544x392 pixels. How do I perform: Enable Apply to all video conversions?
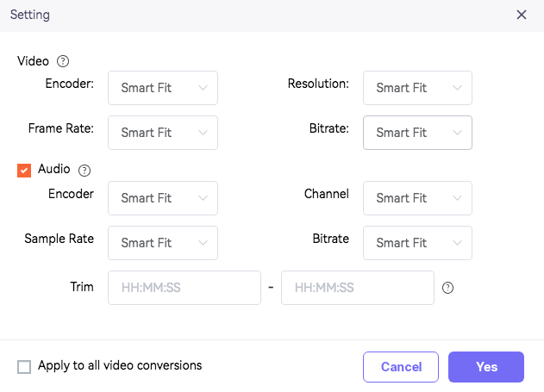(x=24, y=367)
